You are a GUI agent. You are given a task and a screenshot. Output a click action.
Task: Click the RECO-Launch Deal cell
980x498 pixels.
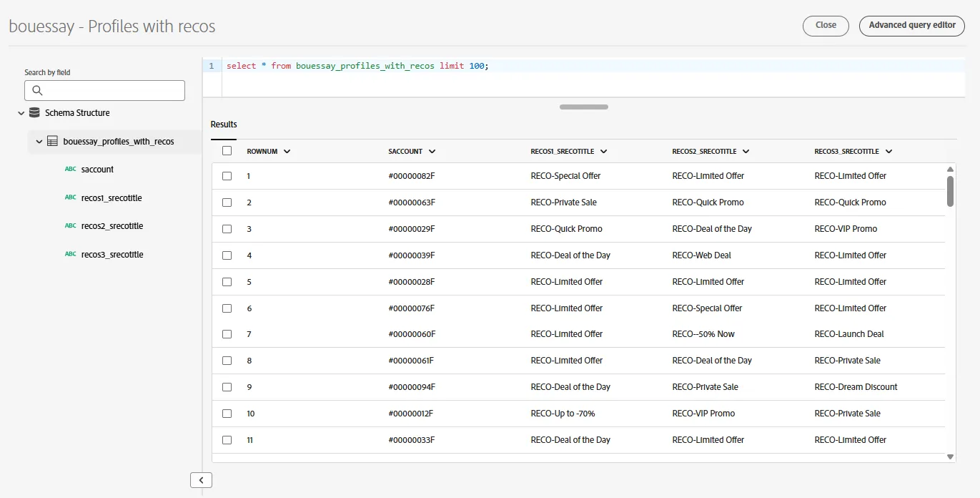(849, 334)
